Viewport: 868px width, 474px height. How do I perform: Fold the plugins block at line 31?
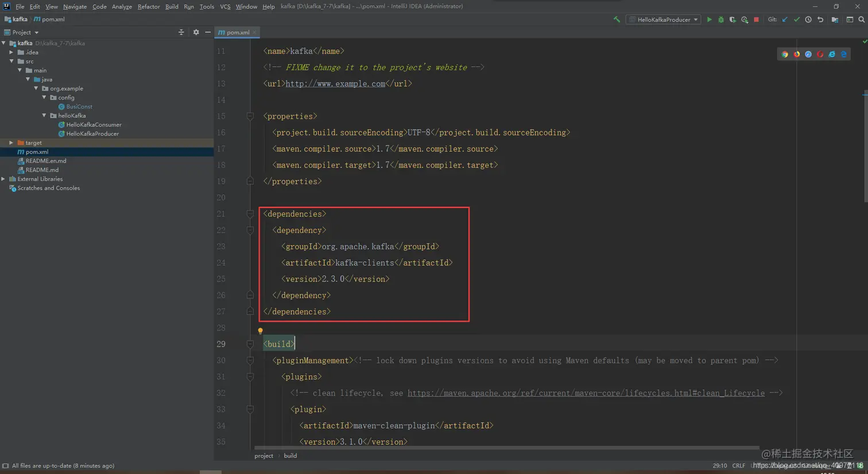tap(250, 376)
